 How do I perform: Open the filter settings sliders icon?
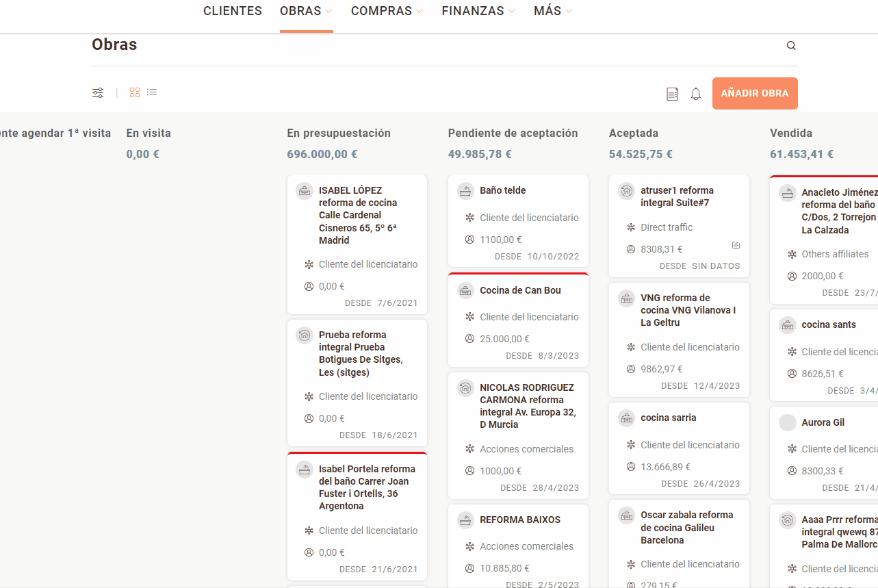99,92
